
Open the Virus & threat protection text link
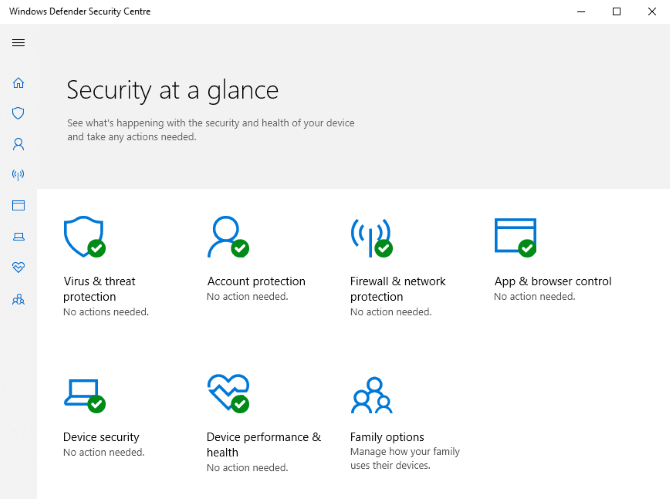coord(99,289)
